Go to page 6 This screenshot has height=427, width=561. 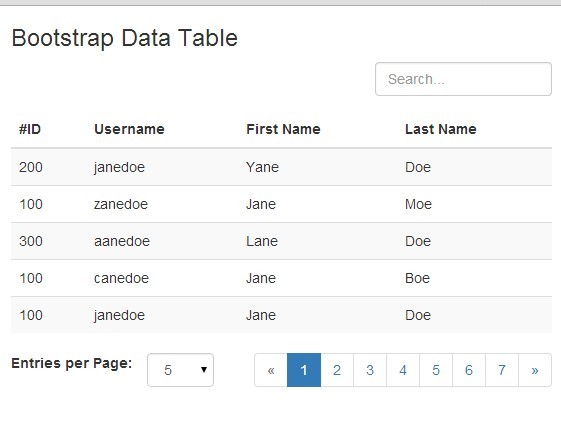[x=469, y=370]
